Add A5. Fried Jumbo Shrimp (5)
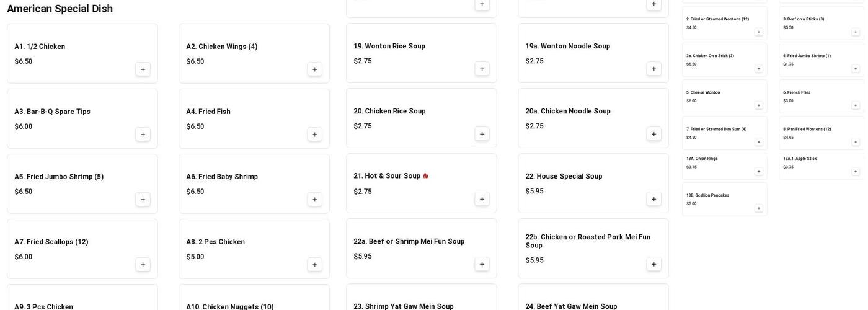868x310 pixels. pos(143,200)
